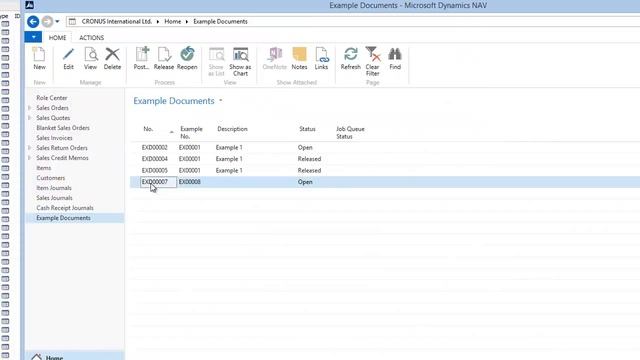This screenshot has height=360, width=640.
Task: Click the Refresh icon
Action: tap(351, 54)
